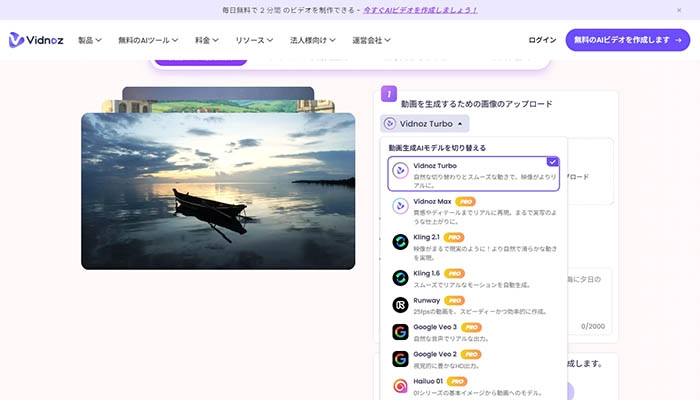700x400 pixels.
Task: Click PRO badge next to Runway
Action: pyautogui.click(x=454, y=301)
